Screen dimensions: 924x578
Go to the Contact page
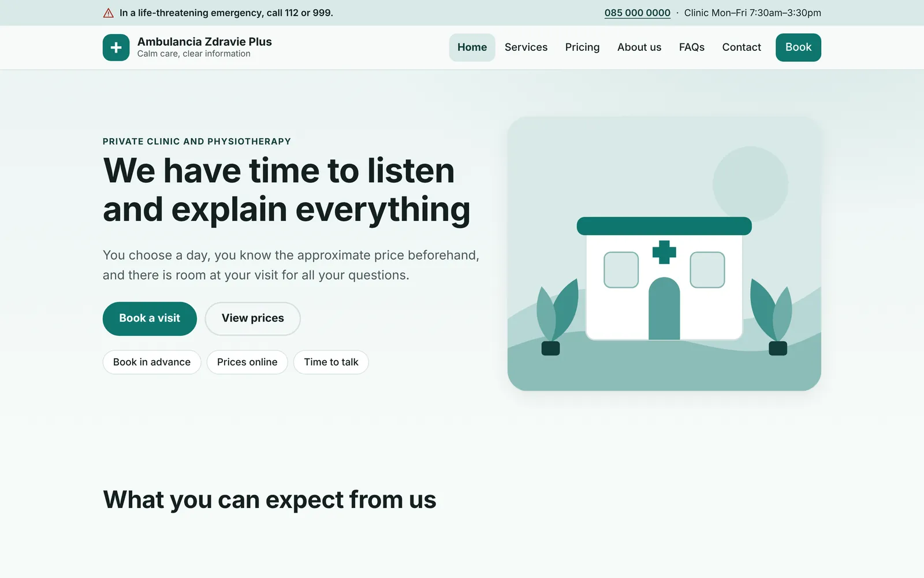[742, 47]
